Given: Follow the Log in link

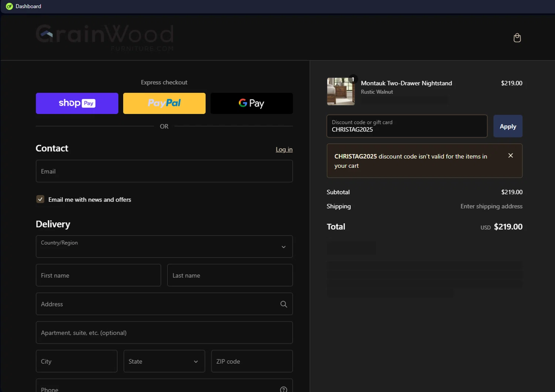Looking at the screenshot, I should pos(284,150).
